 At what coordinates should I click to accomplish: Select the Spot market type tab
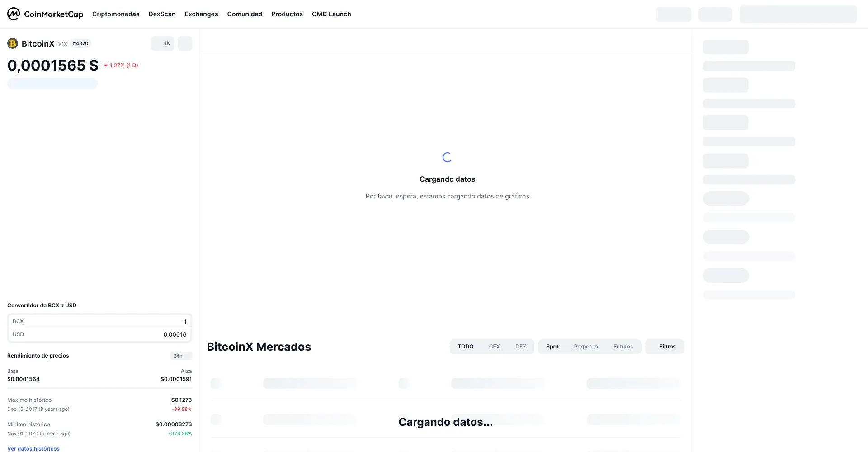point(552,347)
